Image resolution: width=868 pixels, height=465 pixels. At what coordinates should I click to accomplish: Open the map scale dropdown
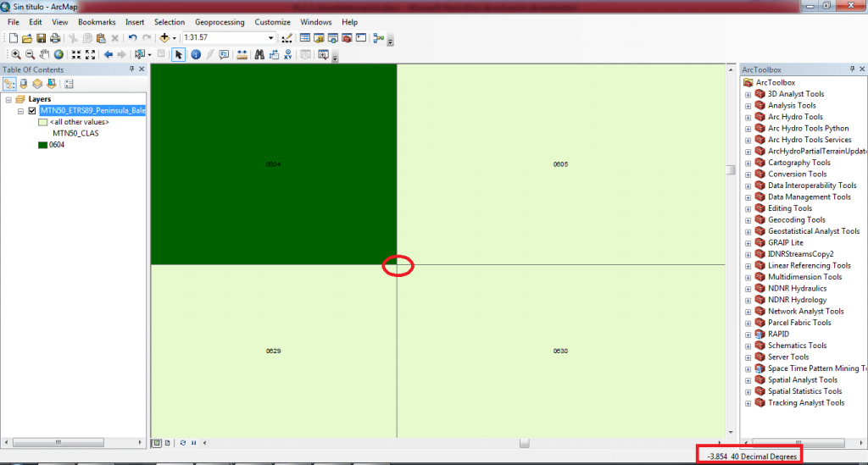click(271, 38)
